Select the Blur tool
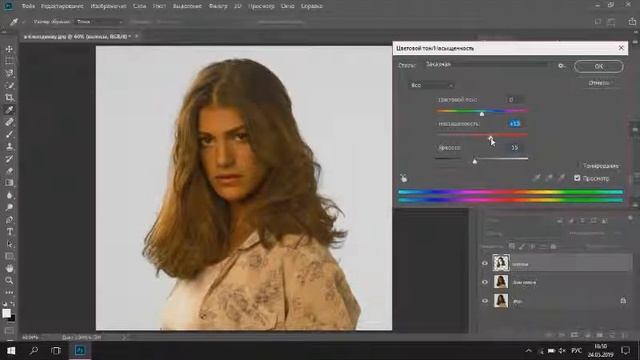 (x=9, y=195)
